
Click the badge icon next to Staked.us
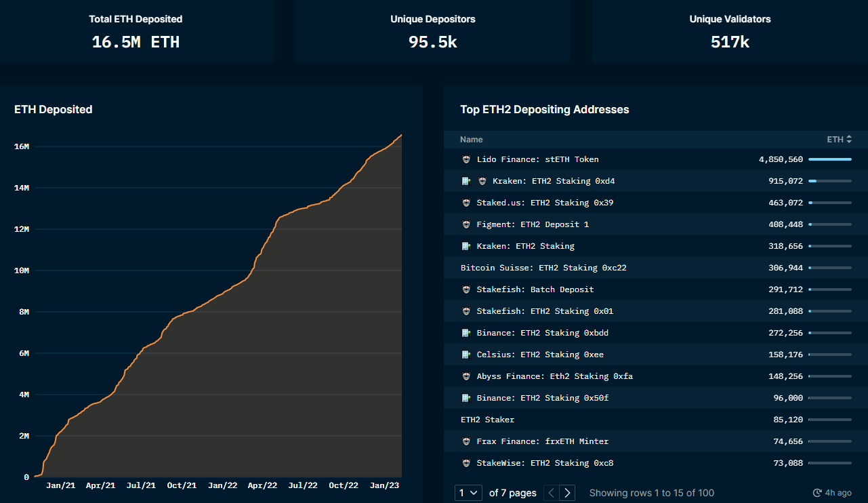466,203
